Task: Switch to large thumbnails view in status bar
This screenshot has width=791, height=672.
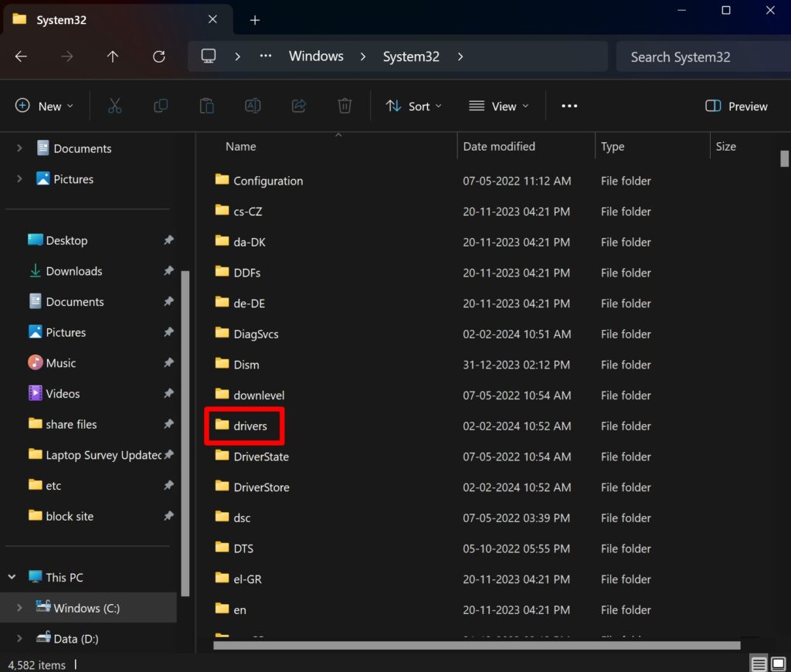Action: point(779,663)
